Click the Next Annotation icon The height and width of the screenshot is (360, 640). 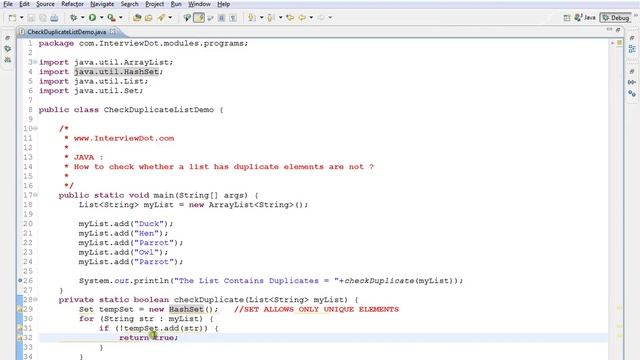coord(252,18)
